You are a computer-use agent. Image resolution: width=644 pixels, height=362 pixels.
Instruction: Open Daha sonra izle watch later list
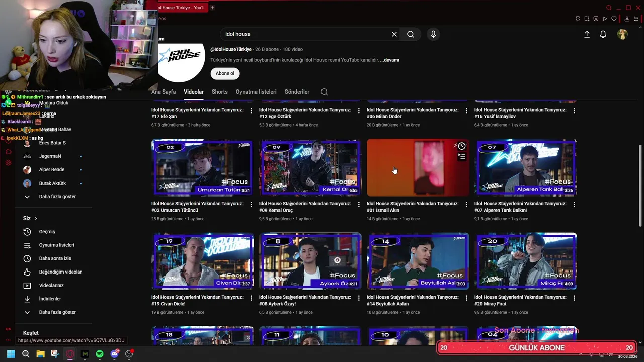tap(55, 258)
